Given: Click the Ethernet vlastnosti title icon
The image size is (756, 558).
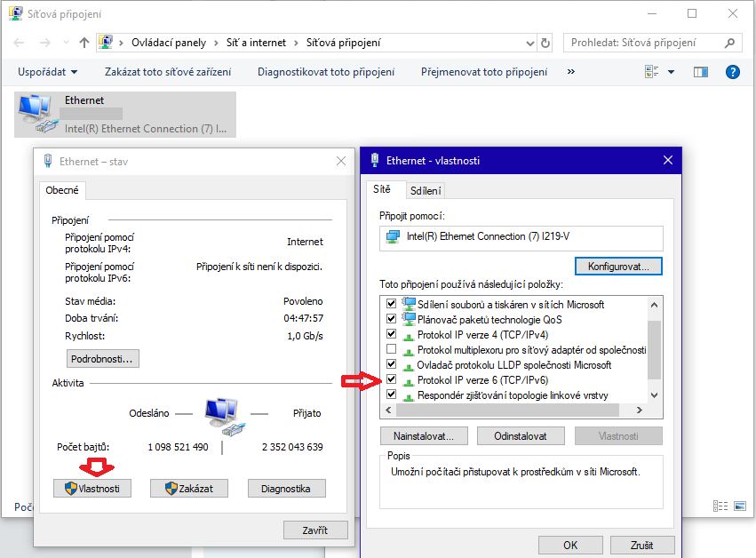Looking at the screenshot, I should click(x=375, y=161).
